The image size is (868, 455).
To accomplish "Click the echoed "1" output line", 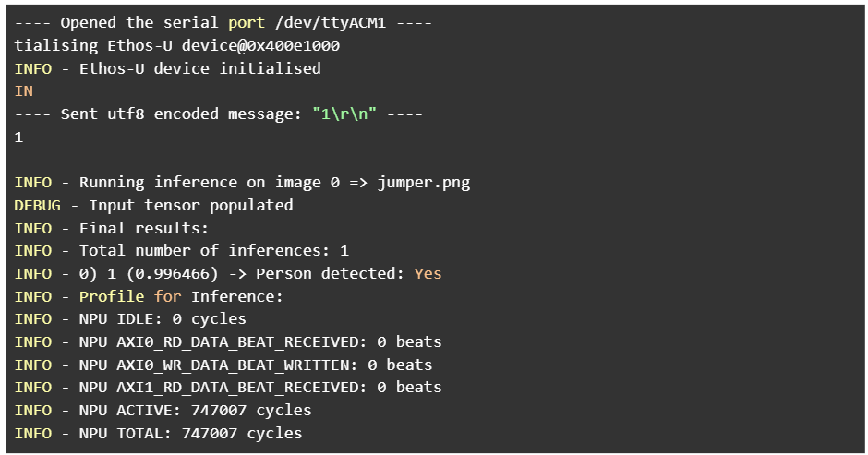I will tap(19, 137).
